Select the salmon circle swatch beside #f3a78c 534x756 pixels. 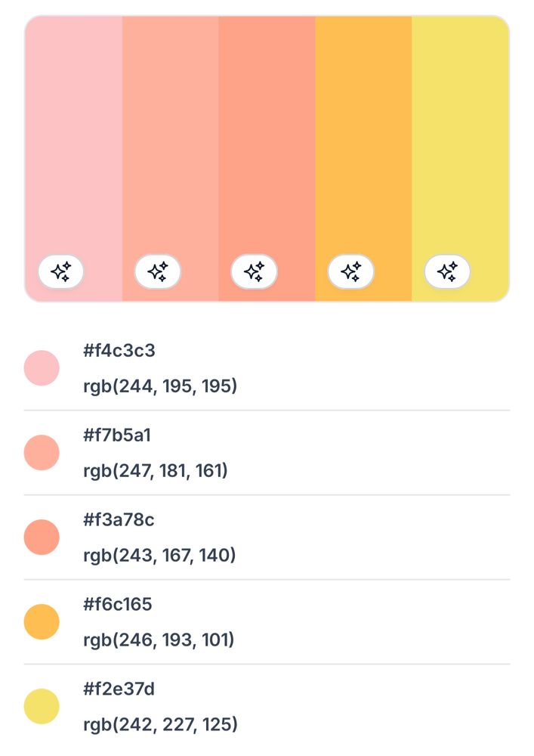click(x=42, y=538)
